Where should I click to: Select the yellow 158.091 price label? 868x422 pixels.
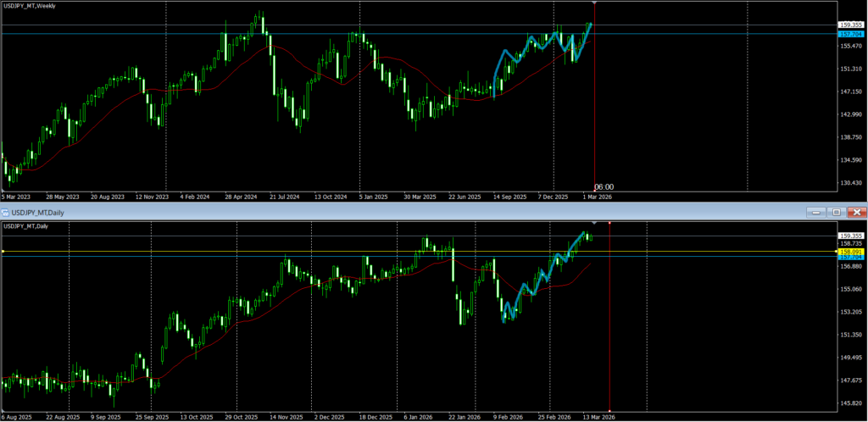click(x=849, y=252)
